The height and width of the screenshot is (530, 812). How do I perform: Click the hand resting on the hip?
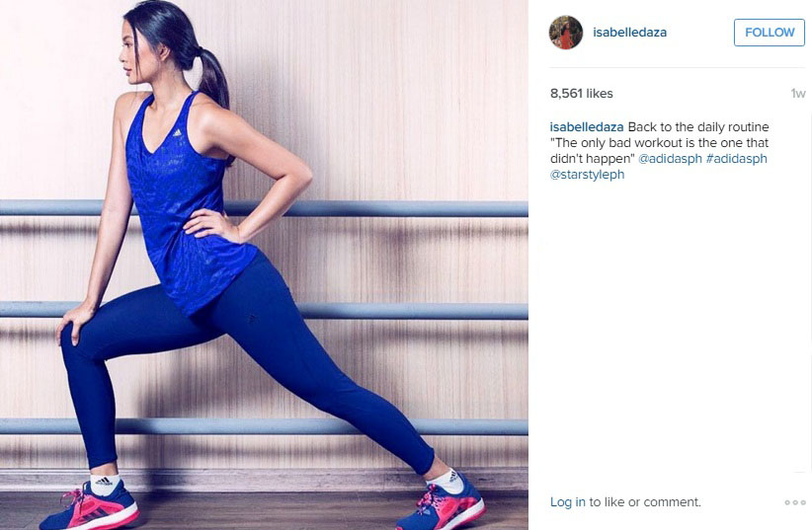tap(211, 226)
